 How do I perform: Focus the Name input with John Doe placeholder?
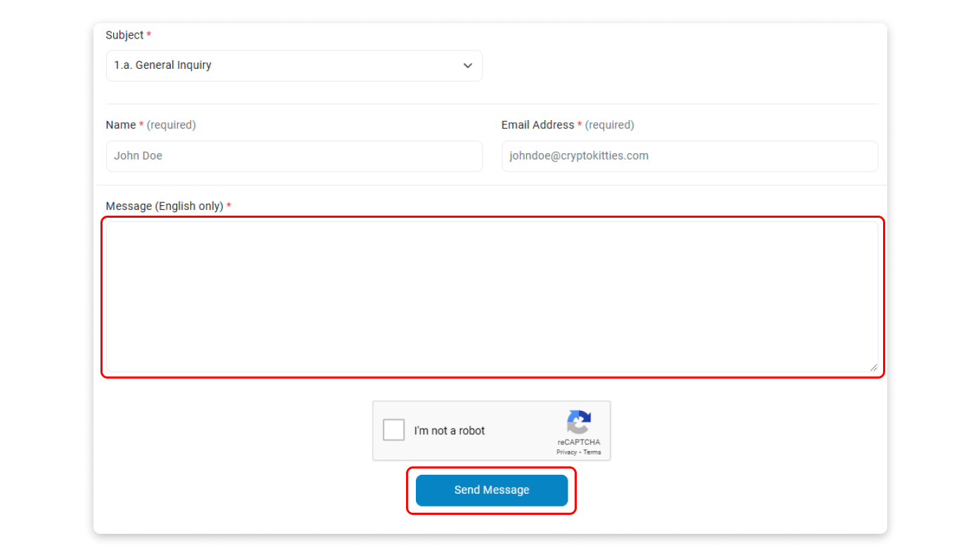[294, 156]
